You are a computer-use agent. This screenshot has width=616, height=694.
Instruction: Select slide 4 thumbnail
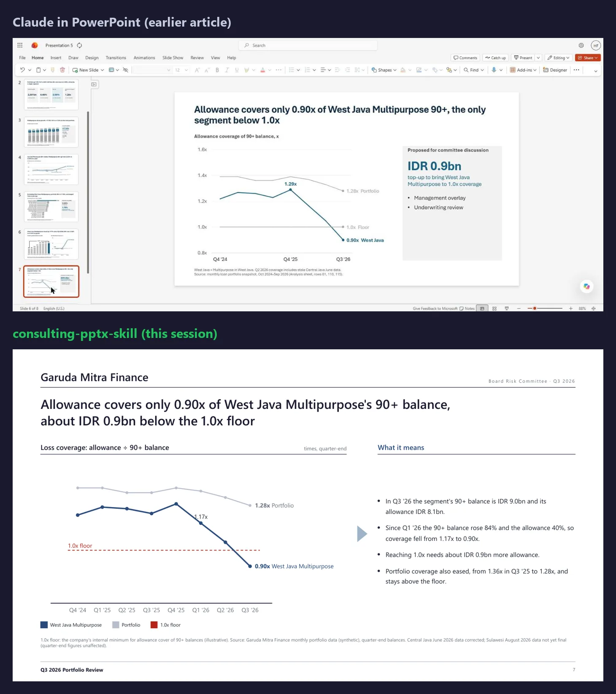[x=51, y=169]
